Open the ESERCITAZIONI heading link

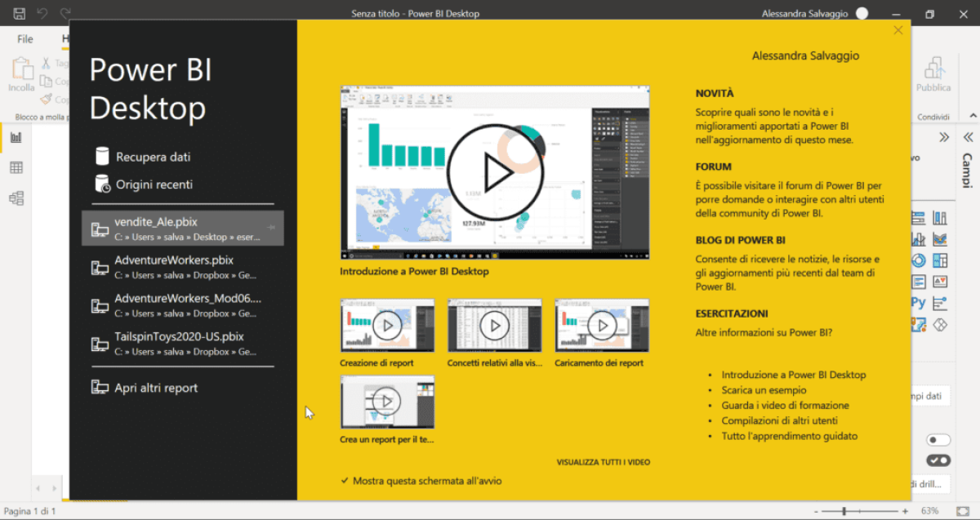732,313
